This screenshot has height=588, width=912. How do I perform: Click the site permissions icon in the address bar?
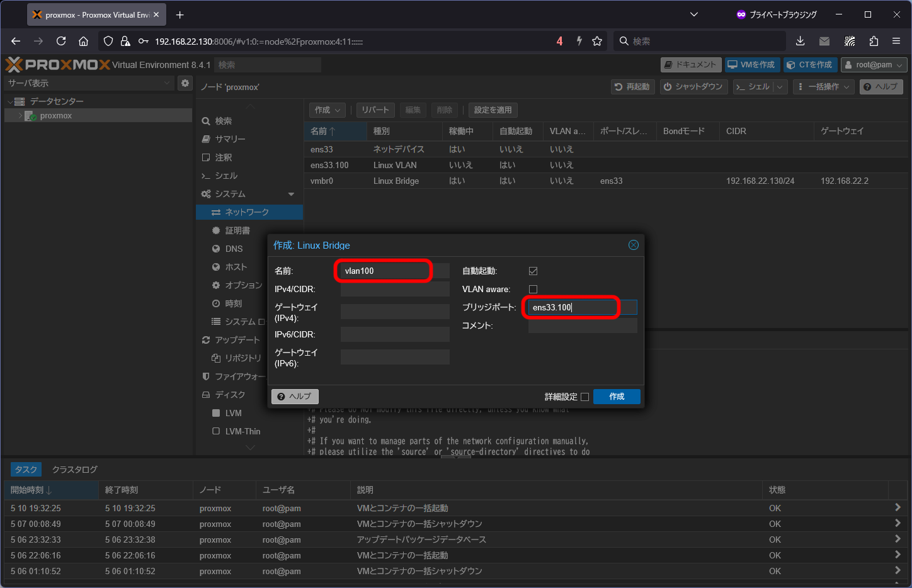143,41
